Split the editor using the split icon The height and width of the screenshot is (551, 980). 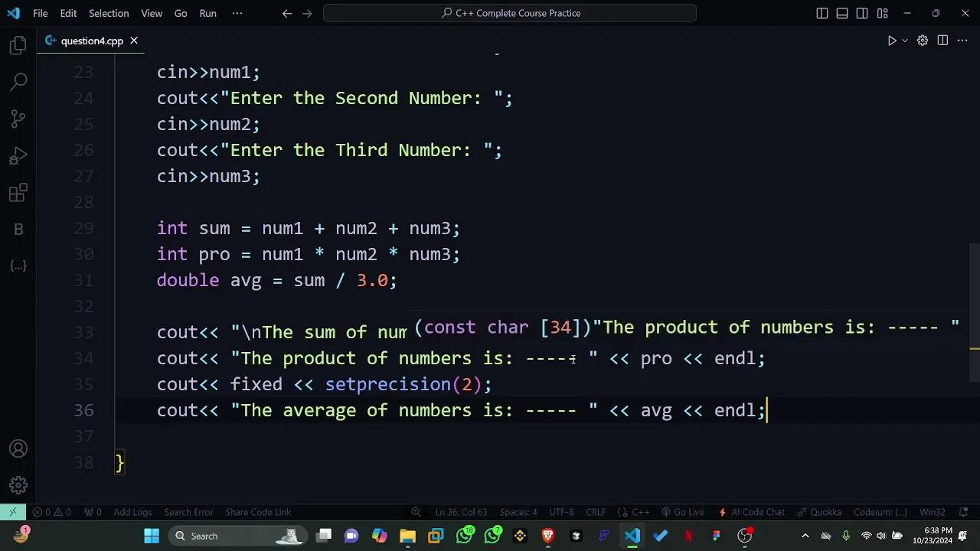click(x=942, y=41)
